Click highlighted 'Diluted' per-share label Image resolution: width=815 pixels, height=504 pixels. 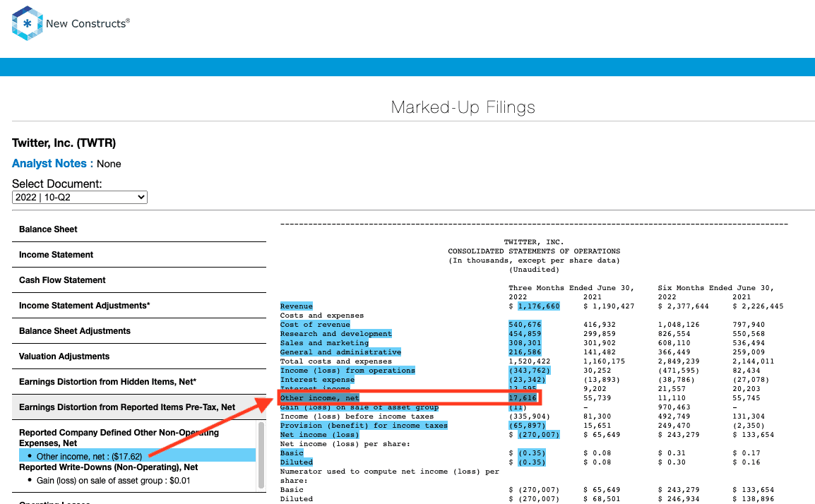click(x=297, y=462)
